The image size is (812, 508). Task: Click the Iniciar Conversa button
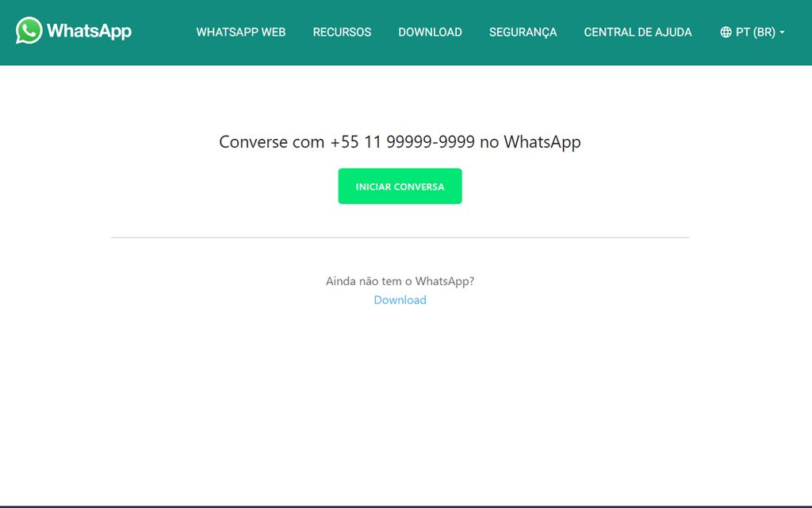[x=400, y=186]
